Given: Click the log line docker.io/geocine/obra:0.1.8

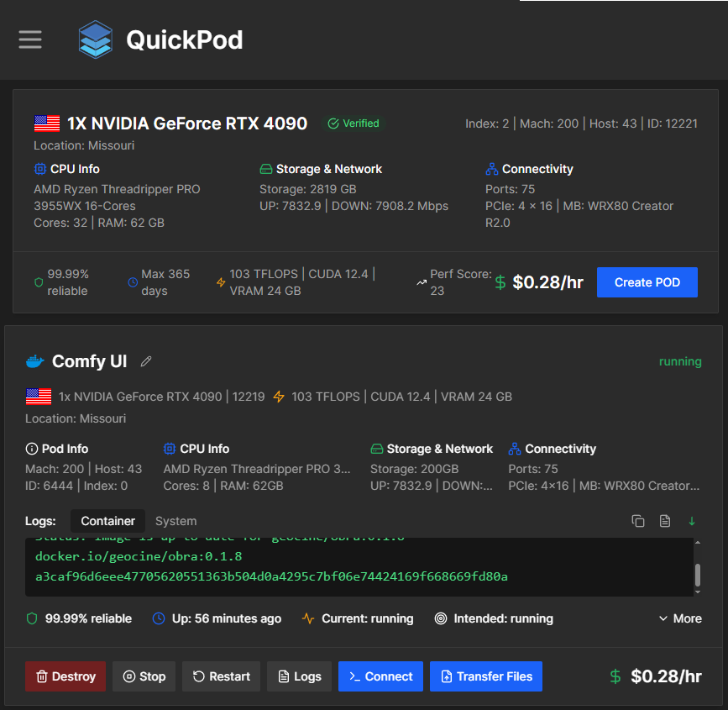Looking at the screenshot, I should (139, 556).
